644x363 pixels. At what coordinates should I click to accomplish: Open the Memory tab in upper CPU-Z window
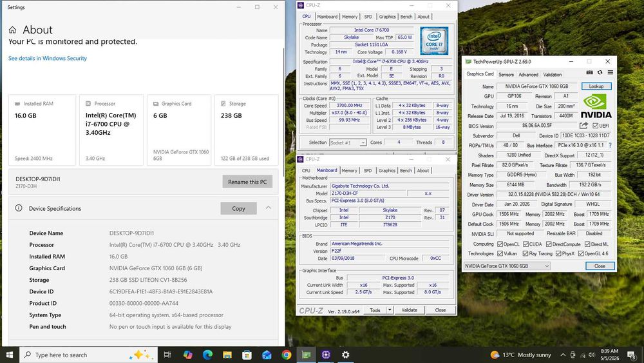point(350,17)
